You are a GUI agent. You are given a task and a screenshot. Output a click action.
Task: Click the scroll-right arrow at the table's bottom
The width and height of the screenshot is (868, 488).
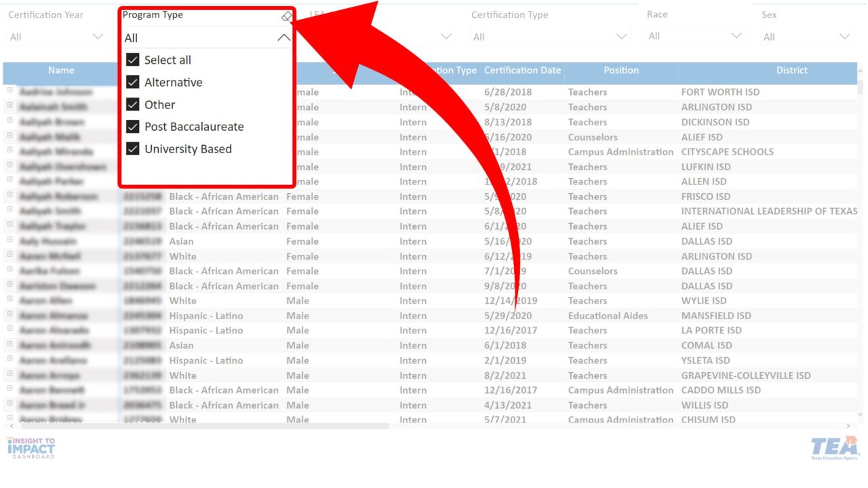(848, 426)
